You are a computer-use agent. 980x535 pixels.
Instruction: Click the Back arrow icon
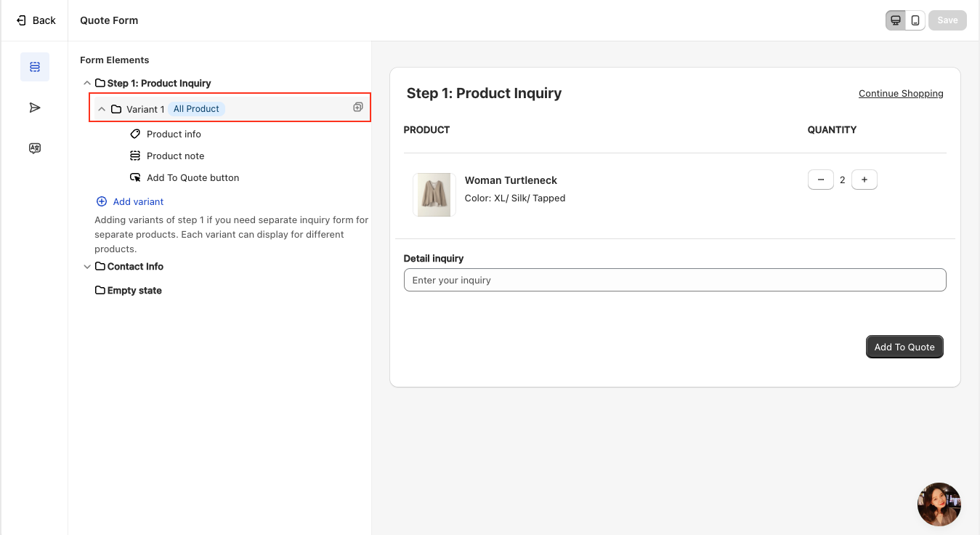click(x=21, y=20)
